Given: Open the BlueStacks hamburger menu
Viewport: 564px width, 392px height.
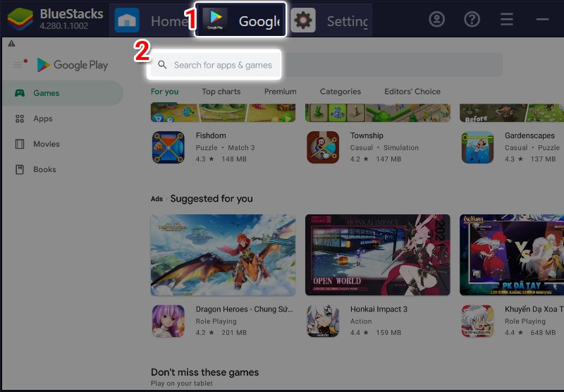Looking at the screenshot, I should (x=507, y=19).
